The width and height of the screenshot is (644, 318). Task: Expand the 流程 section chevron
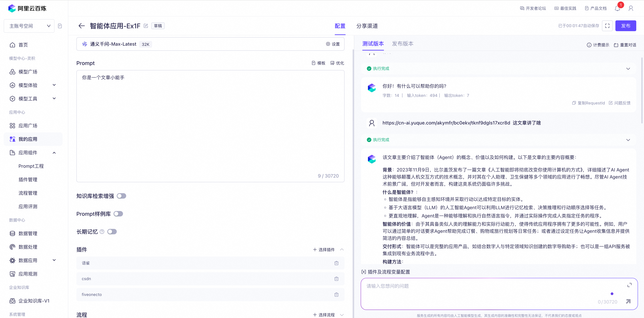pyautogui.click(x=342, y=315)
